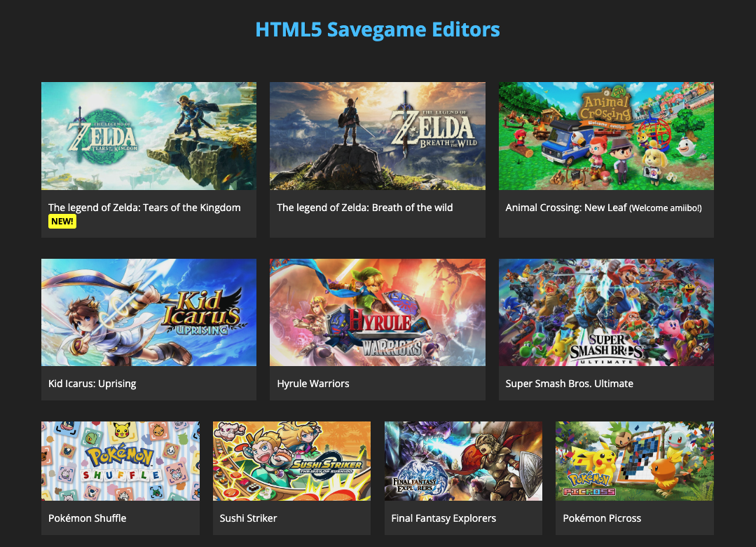Open the Tears of the Kingdom cover image
This screenshot has height=547, width=756.
click(x=149, y=135)
